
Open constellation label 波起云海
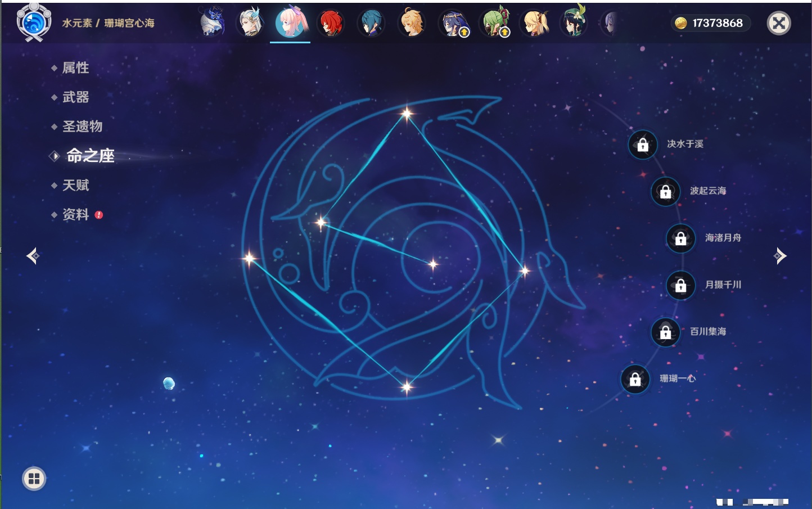[708, 191]
